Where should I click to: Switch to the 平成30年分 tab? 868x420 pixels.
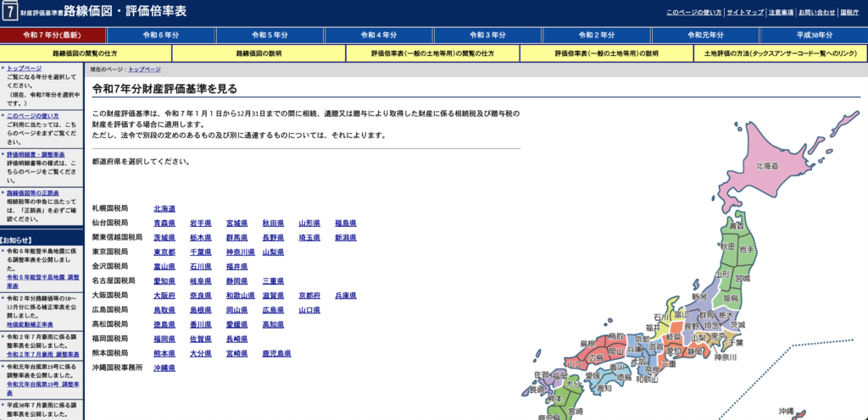tap(814, 35)
